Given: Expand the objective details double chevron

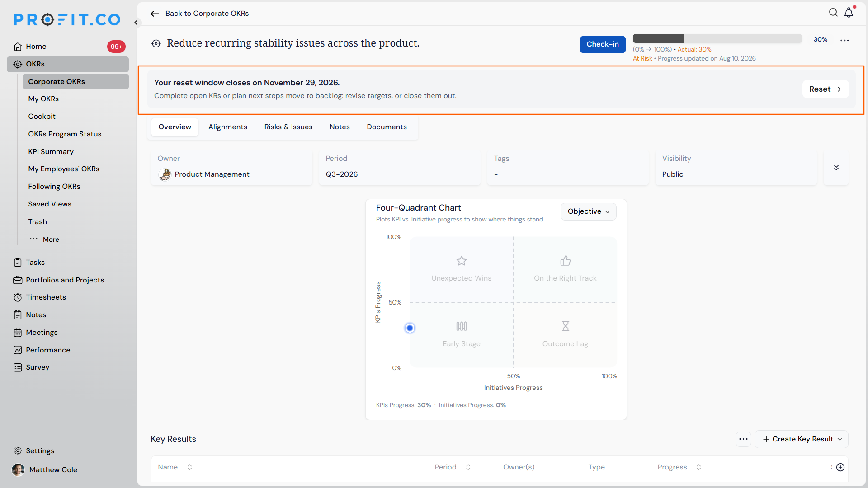Looking at the screenshot, I should point(836,168).
